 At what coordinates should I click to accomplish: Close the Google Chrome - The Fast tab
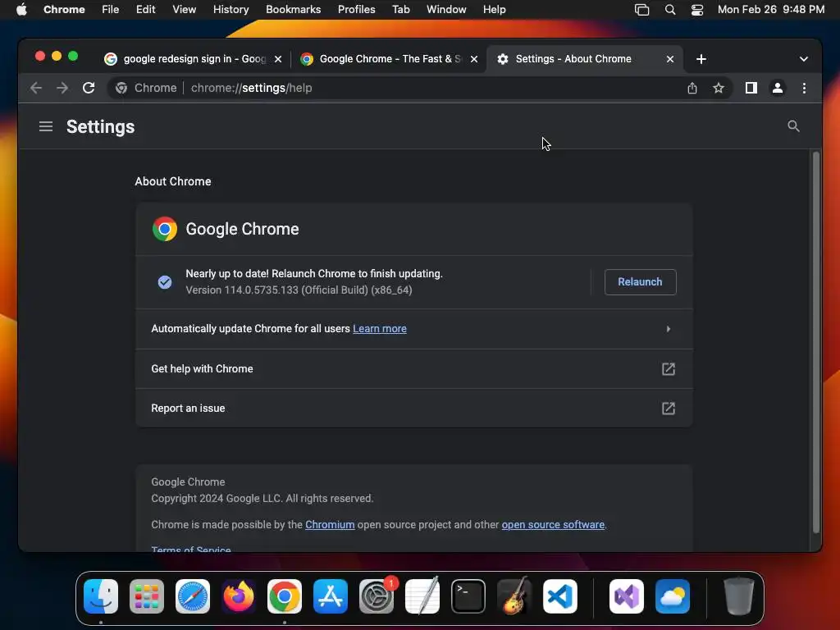(474, 59)
